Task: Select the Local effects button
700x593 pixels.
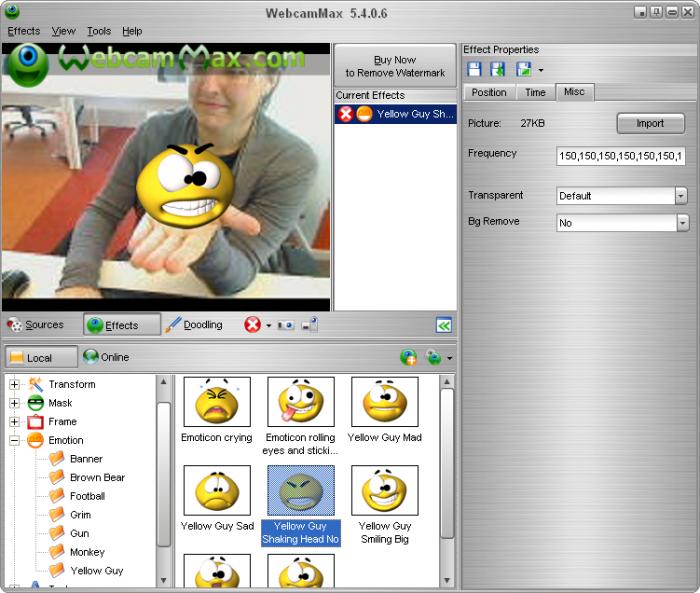Action: (42, 357)
